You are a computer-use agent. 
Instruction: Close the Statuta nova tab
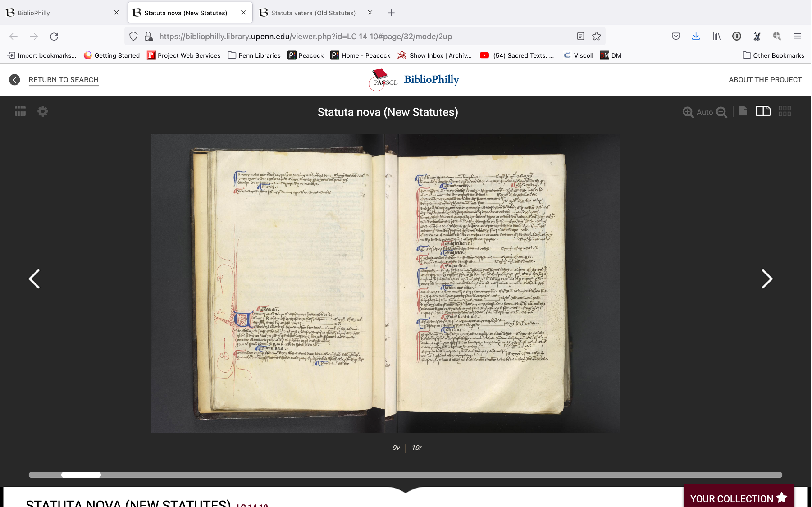243,13
